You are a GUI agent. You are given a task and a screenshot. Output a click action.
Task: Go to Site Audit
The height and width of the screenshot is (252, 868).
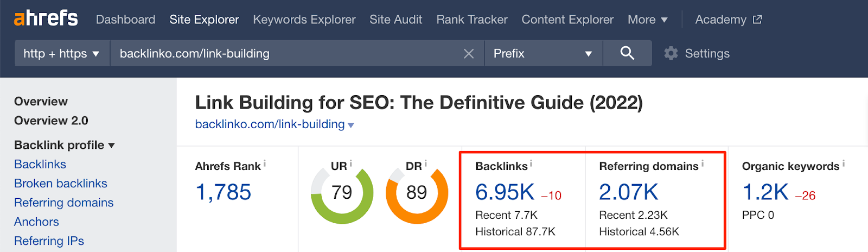coord(396,20)
